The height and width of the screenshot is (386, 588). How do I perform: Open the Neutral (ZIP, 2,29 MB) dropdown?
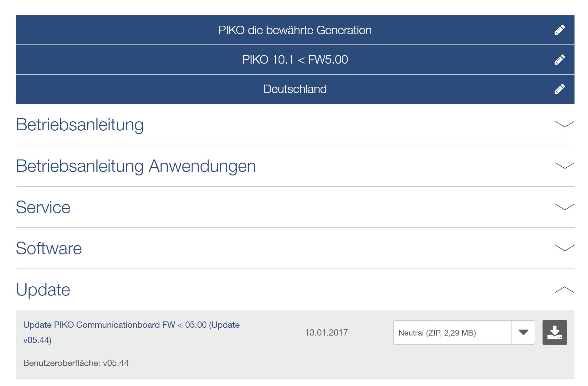tap(464, 332)
